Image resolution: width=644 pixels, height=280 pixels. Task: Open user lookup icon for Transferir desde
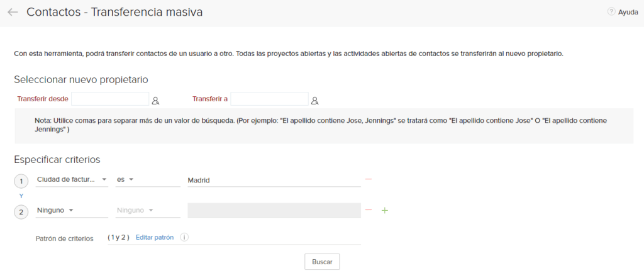[156, 101]
